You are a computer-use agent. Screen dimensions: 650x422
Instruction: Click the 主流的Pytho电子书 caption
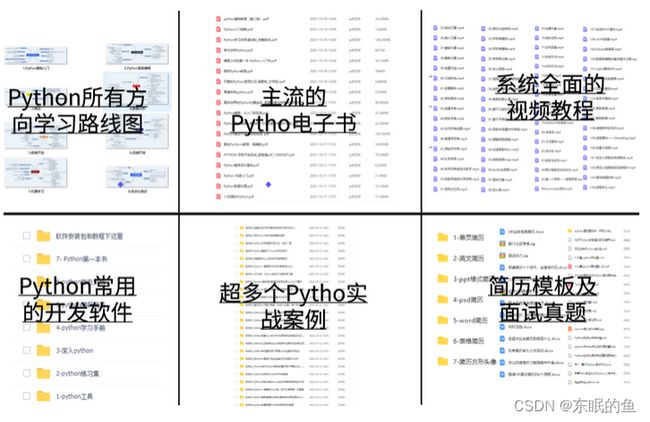[x=293, y=110]
